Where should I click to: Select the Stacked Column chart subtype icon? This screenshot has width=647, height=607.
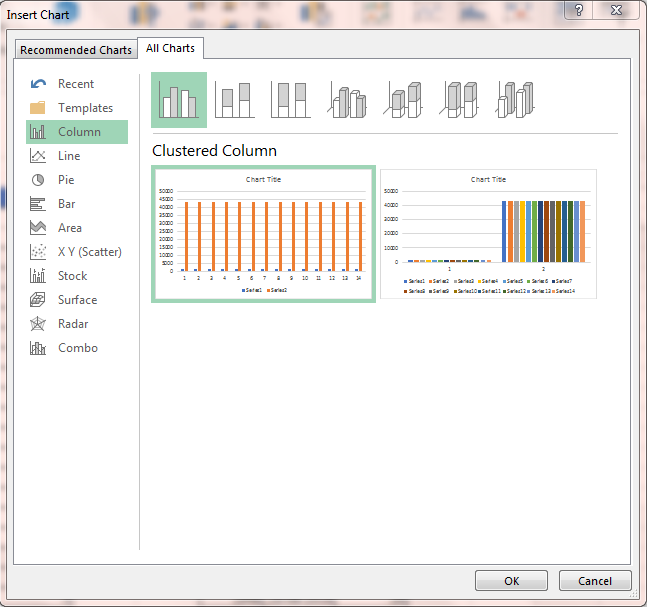235,100
